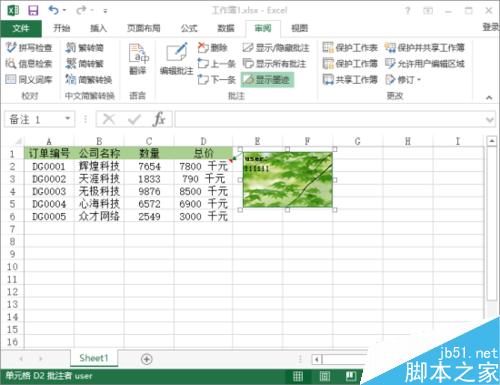
Task: Click cell 订单编号 header
Action: point(49,153)
